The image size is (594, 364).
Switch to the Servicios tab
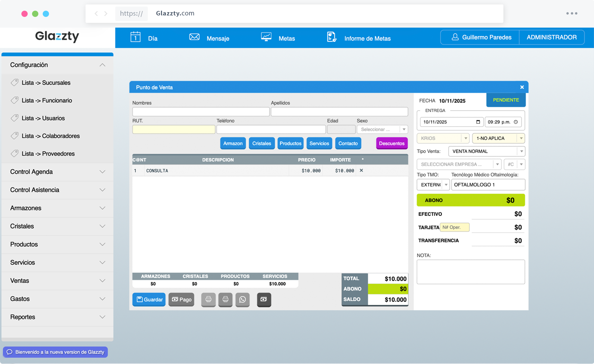pyautogui.click(x=319, y=143)
